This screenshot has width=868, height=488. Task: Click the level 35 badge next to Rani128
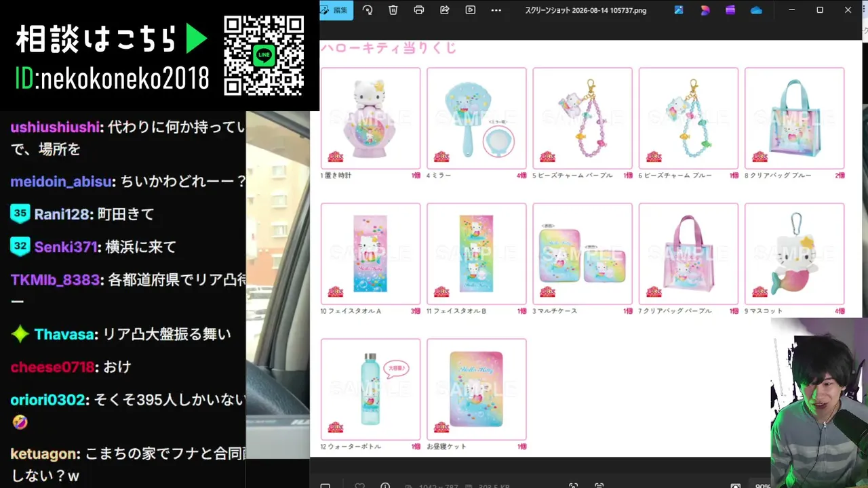click(20, 213)
